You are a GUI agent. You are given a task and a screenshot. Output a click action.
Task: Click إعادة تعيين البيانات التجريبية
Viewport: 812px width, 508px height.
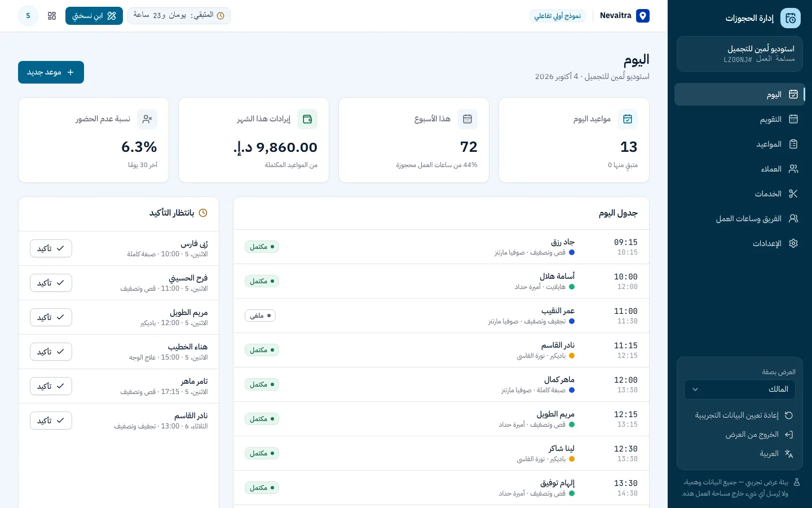740,415
